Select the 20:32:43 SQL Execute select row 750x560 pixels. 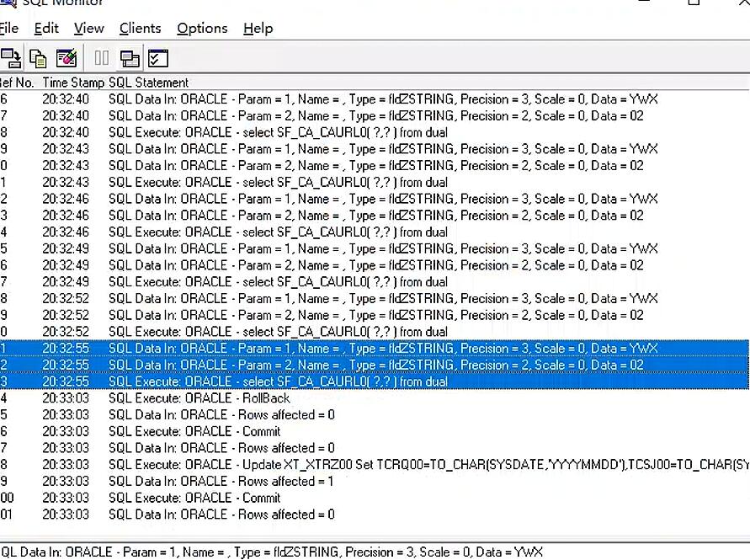coord(375,183)
